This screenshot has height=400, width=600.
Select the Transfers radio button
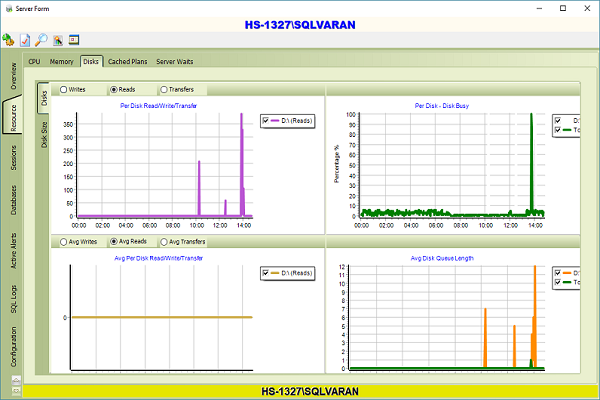click(x=164, y=90)
